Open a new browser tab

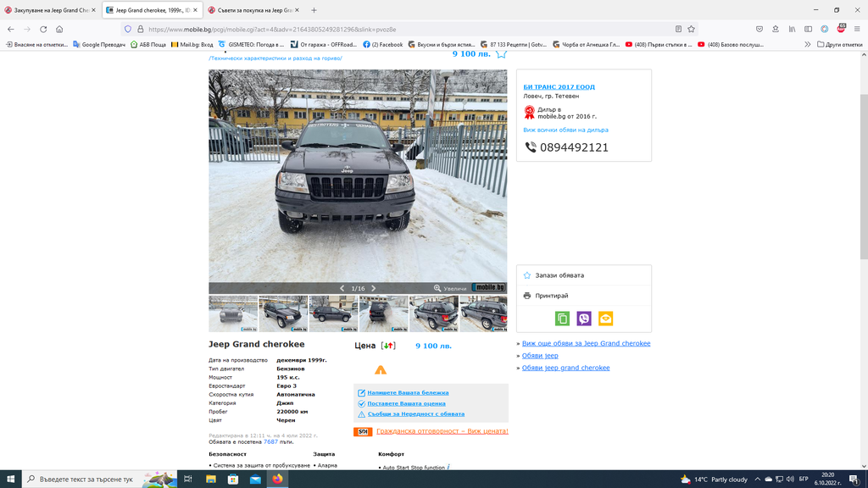click(314, 10)
